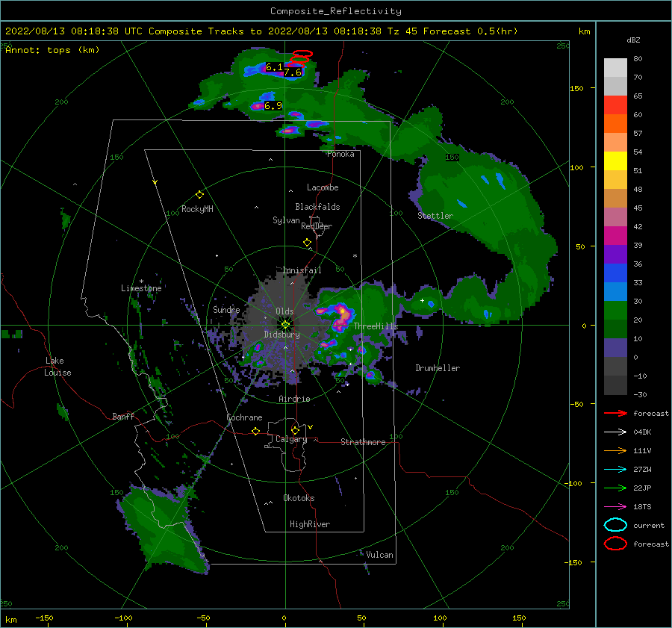672x628 pixels.
Task: Click the white 04DK arrow in the legend
Action: coord(615,432)
